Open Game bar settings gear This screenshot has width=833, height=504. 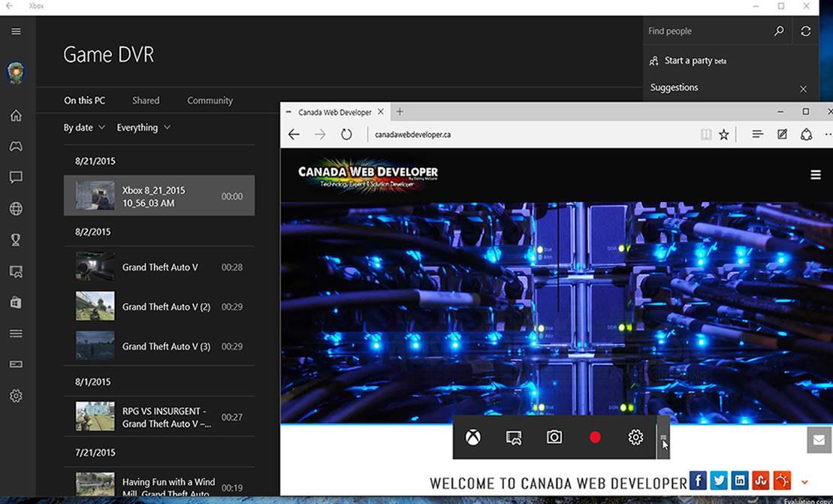pos(635,437)
